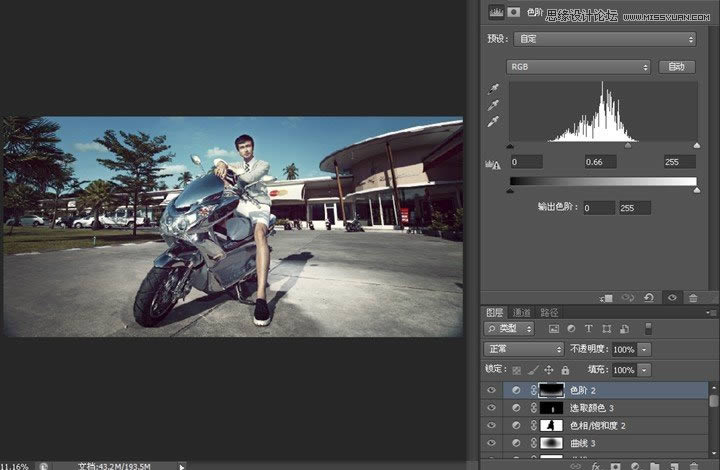Select the white point eyedropper in Levels
This screenshot has height=470, width=720.
(x=491, y=122)
